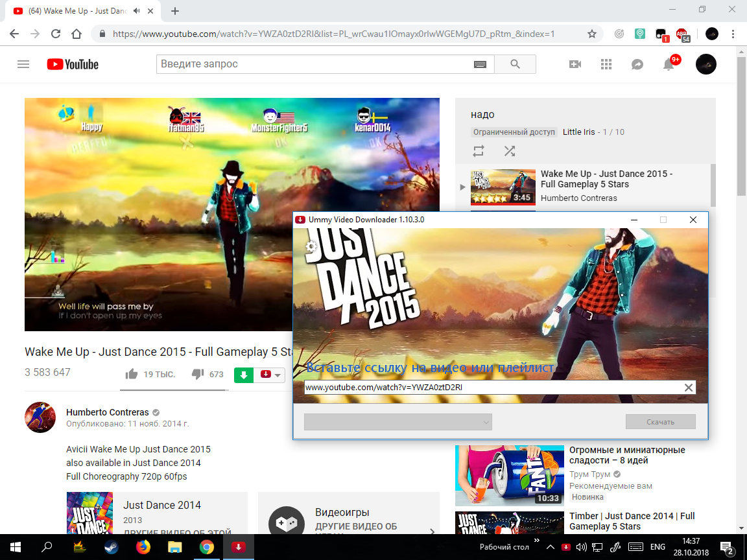Switch to Ummy Downloader on taskbar
The image size is (747, 560).
tap(238, 546)
